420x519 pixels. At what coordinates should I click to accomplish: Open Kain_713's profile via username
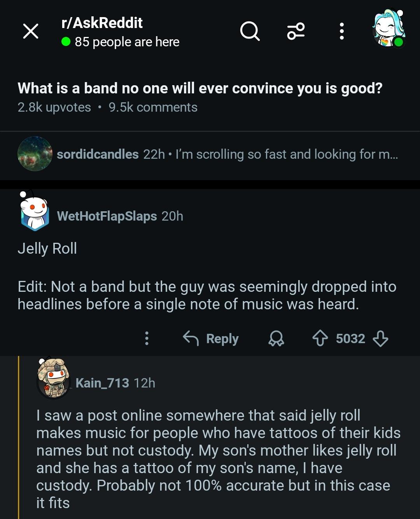click(102, 383)
